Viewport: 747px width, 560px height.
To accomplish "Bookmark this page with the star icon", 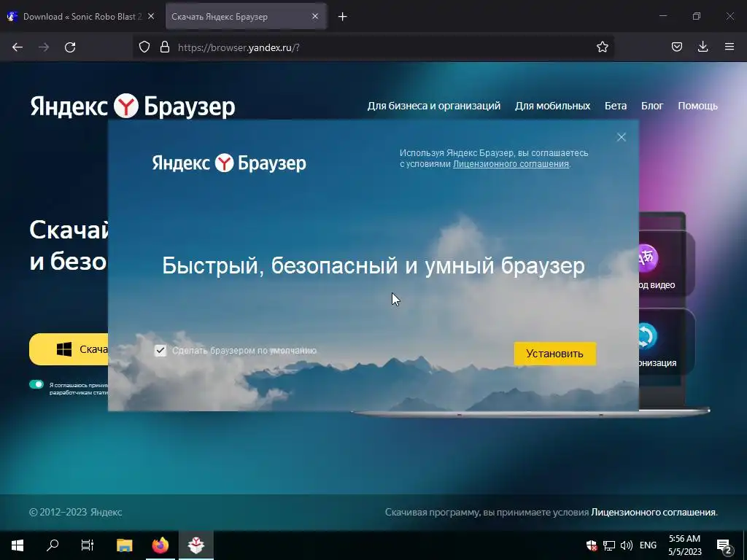I will click(x=602, y=47).
